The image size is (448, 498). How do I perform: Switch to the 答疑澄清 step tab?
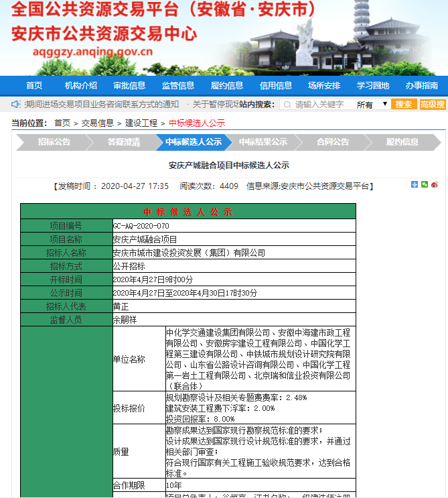click(x=124, y=142)
